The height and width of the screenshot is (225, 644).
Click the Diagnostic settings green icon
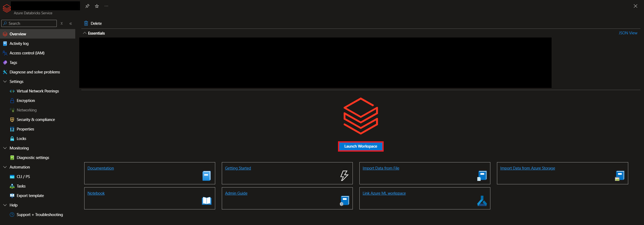[12, 158]
